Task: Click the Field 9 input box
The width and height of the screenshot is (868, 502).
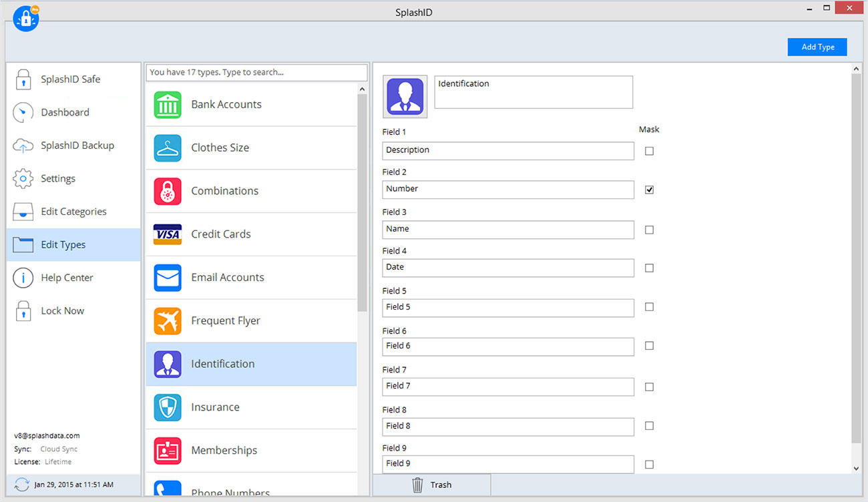Action: coord(508,464)
